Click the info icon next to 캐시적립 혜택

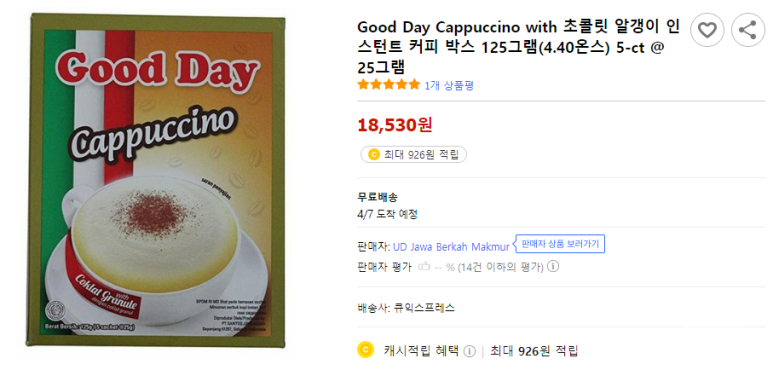[x=470, y=351]
